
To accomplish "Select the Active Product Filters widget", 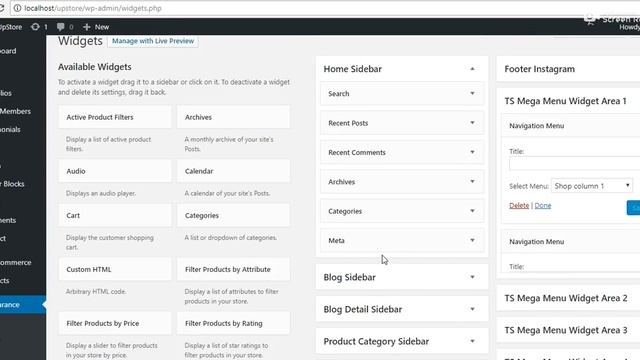I will pyautogui.click(x=115, y=117).
